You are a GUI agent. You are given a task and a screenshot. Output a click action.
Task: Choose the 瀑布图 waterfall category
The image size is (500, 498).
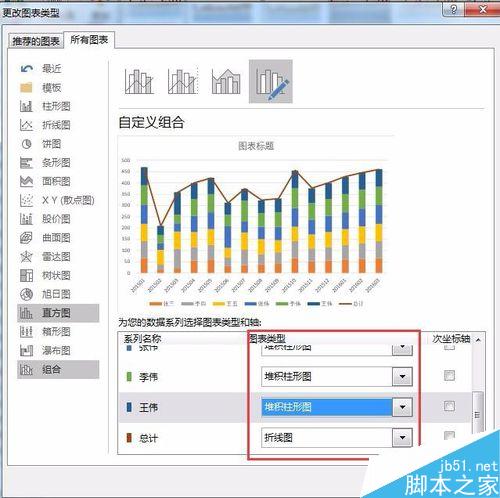click(x=58, y=350)
